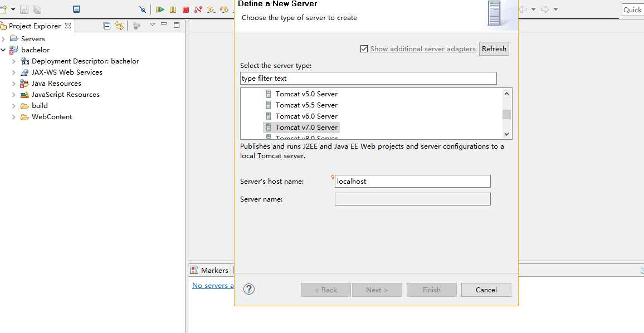The height and width of the screenshot is (333, 644).
Task: Select Tomcat v6.0 Server
Action: (x=306, y=116)
